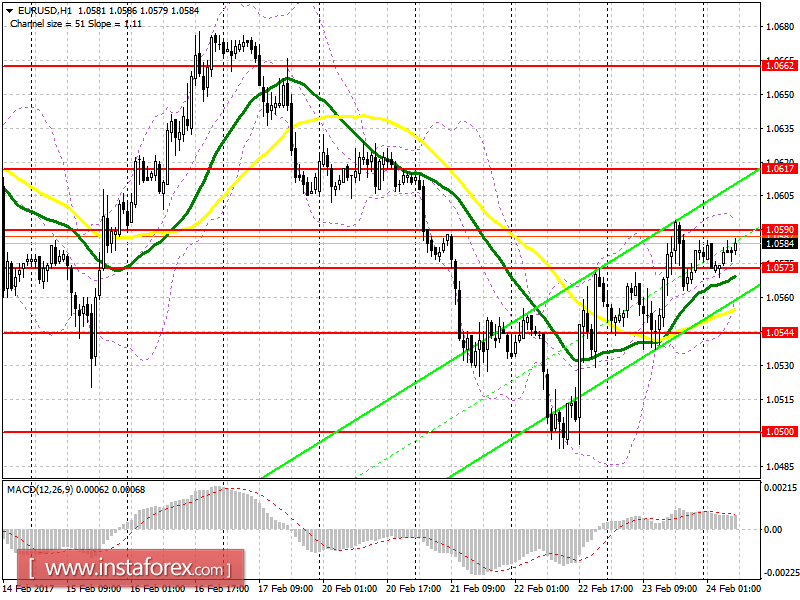800x600 pixels.
Task: Click the 1.0680 value on price axis
Action: [780, 27]
